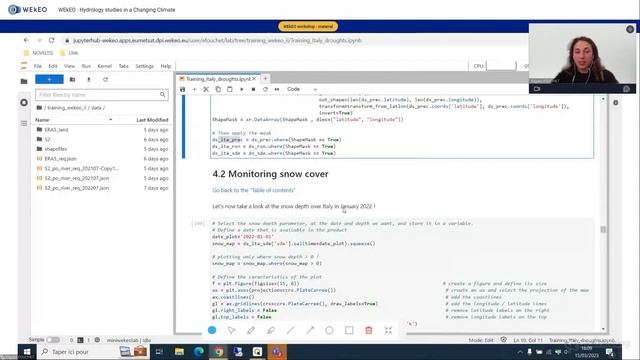Refresh the file list
Viewport: 640px width, 360px height.
[x=105, y=80]
